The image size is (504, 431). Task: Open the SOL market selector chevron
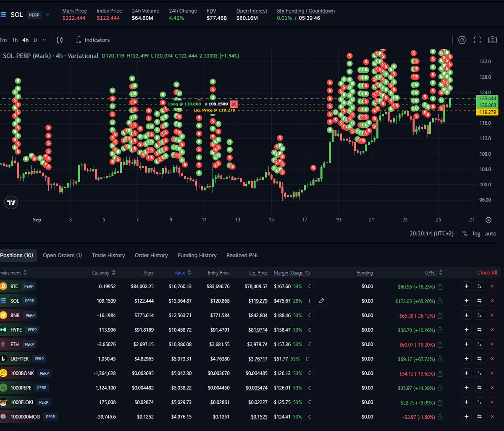tap(47, 15)
